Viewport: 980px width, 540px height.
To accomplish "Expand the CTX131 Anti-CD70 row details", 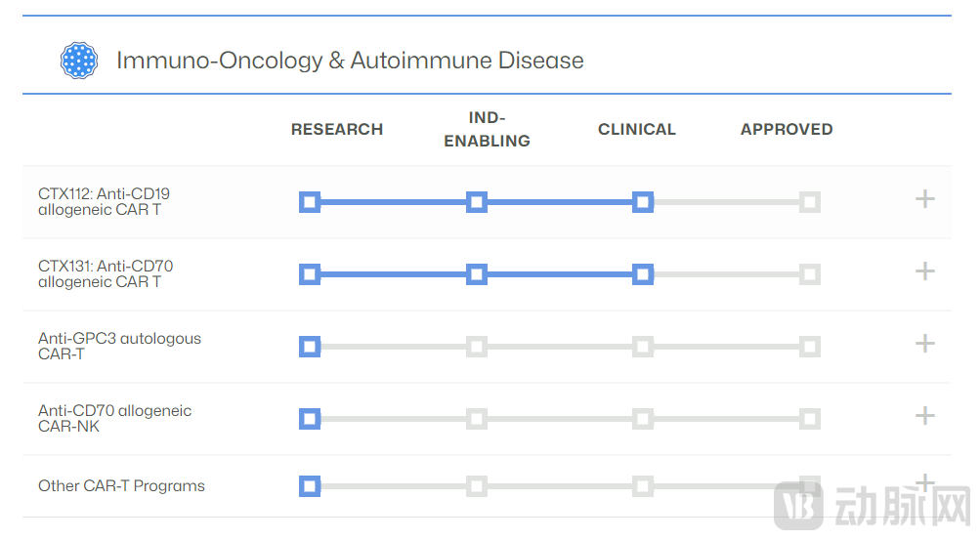I will [x=924, y=271].
